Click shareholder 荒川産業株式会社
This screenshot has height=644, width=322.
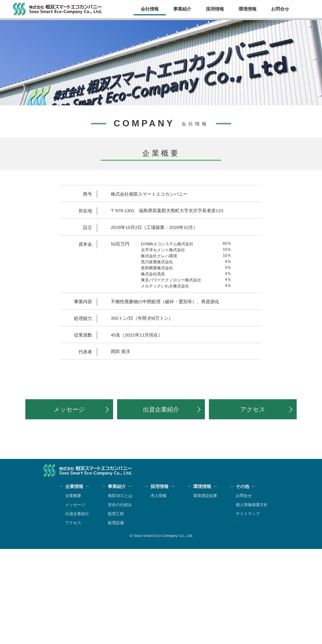pos(157,262)
